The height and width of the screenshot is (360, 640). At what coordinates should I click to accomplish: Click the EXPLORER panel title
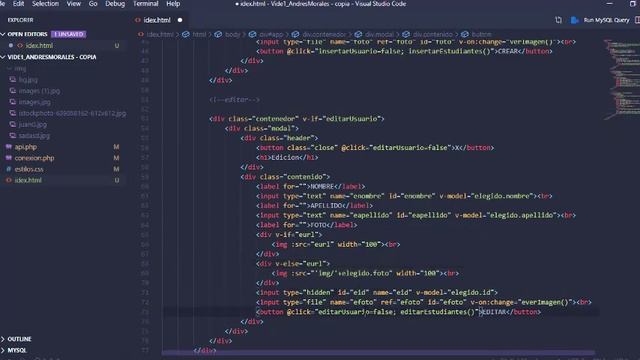20,20
